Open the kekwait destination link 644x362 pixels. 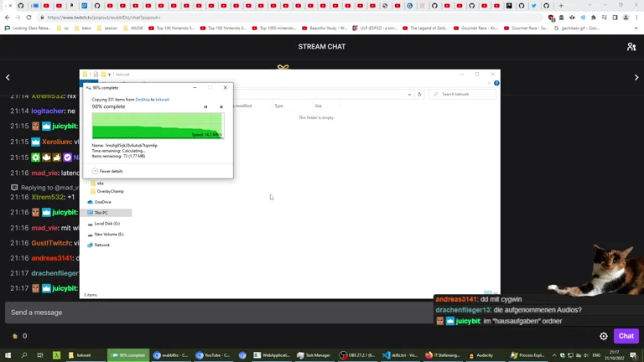(x=163, y=100)
